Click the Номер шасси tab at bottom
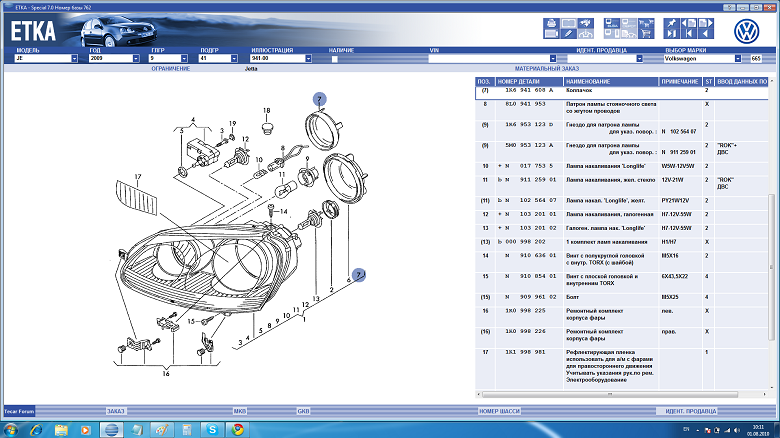780x438 pixels. 499,411
